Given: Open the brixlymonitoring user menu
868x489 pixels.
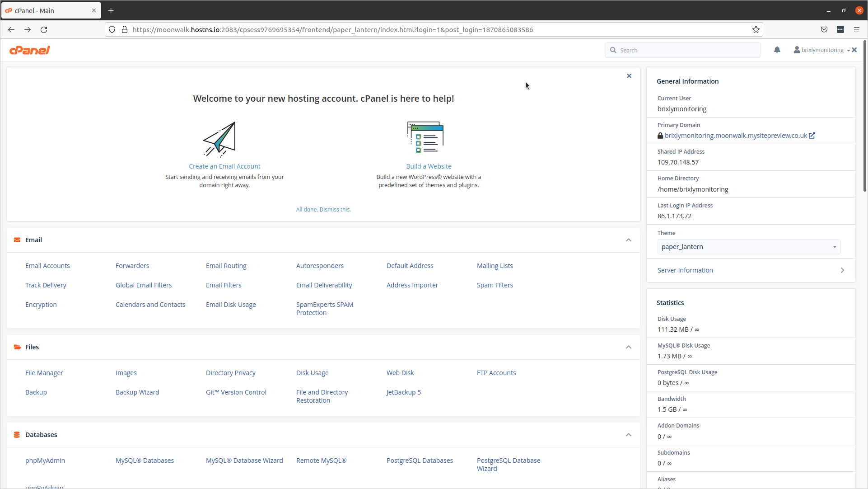Looking at the screenshot, I should point(822,50).
